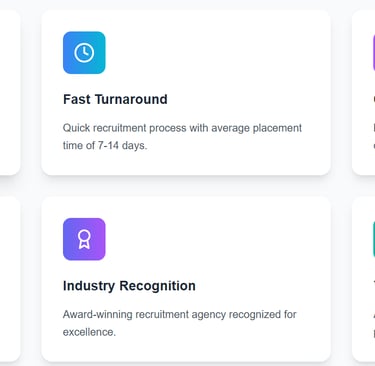Click the word "Recognition" in the title

(158, 286)
